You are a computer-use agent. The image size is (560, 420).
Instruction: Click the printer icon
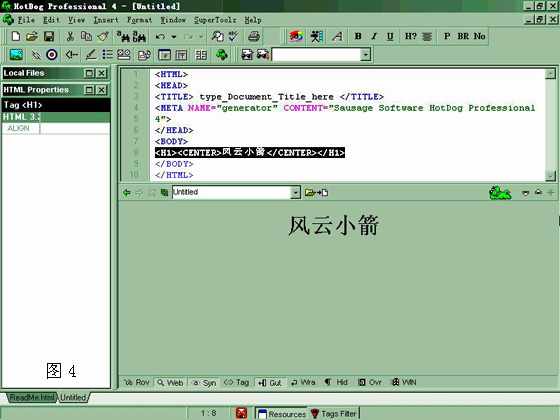[254, 36]
